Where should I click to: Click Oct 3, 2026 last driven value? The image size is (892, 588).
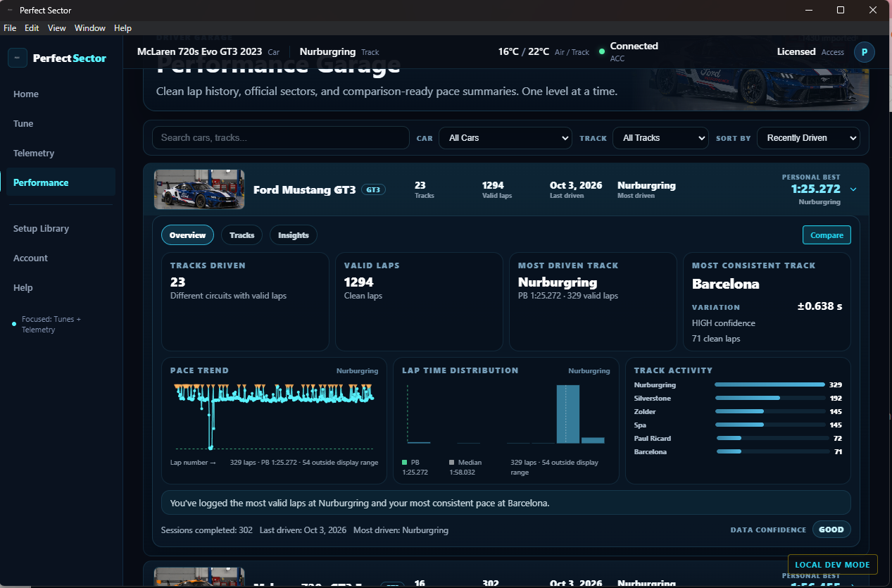(x=576, y=185)
